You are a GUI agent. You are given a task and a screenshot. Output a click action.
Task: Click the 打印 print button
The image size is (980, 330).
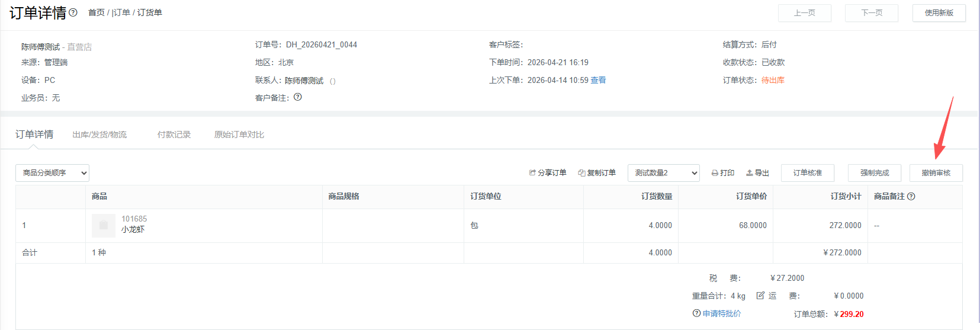coord(723,173)
